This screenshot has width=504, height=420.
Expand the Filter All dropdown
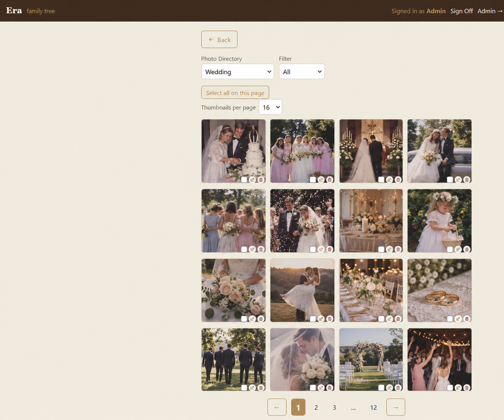302,72
